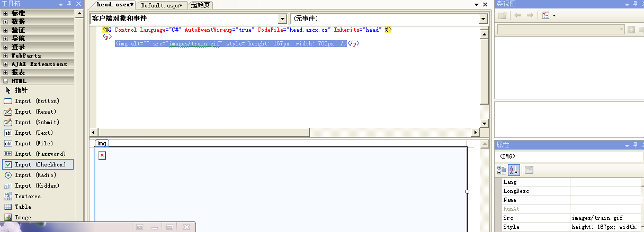The image size is (644, 232).
Task: Open the 客户端对象和事件 dropdown
Action: click(x=282, y=18)
